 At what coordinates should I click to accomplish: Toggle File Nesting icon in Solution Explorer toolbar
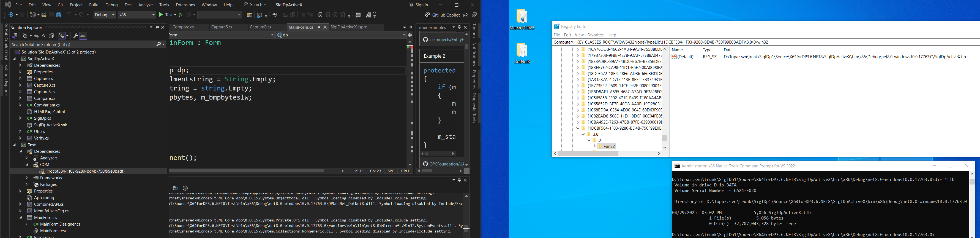click(x=62, y=36)
